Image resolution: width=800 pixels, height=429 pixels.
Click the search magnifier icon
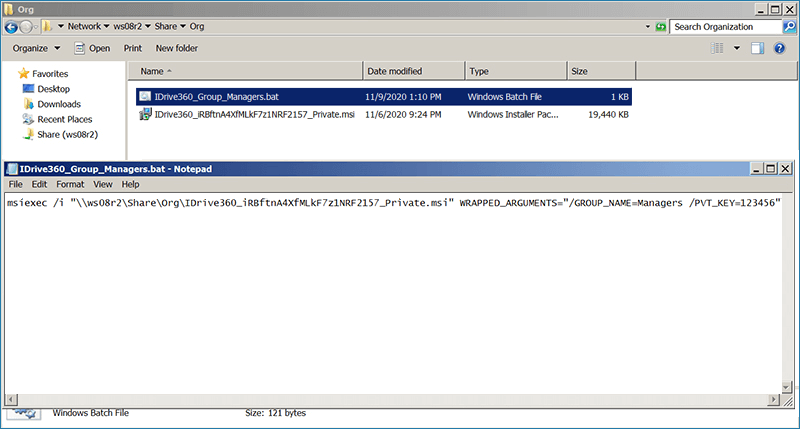tap(789, 27)
